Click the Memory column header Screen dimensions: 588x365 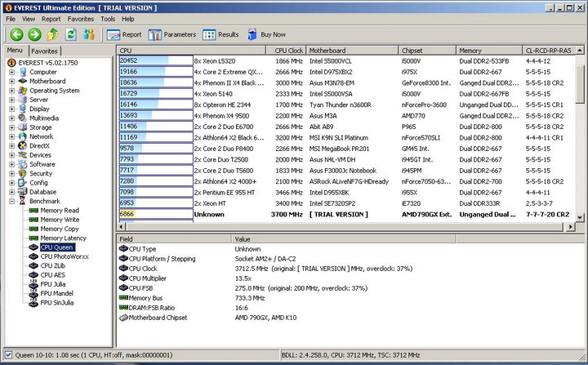click(489, 51)
